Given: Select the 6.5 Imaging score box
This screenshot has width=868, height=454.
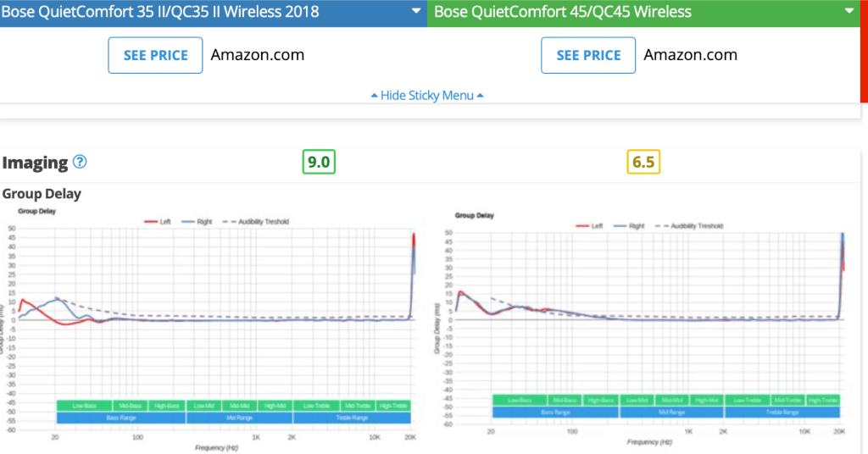Looking at the screenshot, I should coord(643,162).
